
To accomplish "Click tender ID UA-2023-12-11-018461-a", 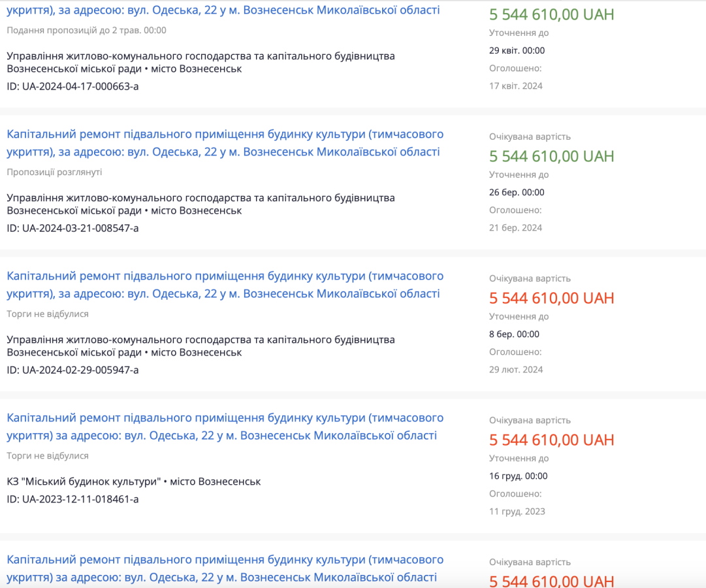I will coord(72,499).
